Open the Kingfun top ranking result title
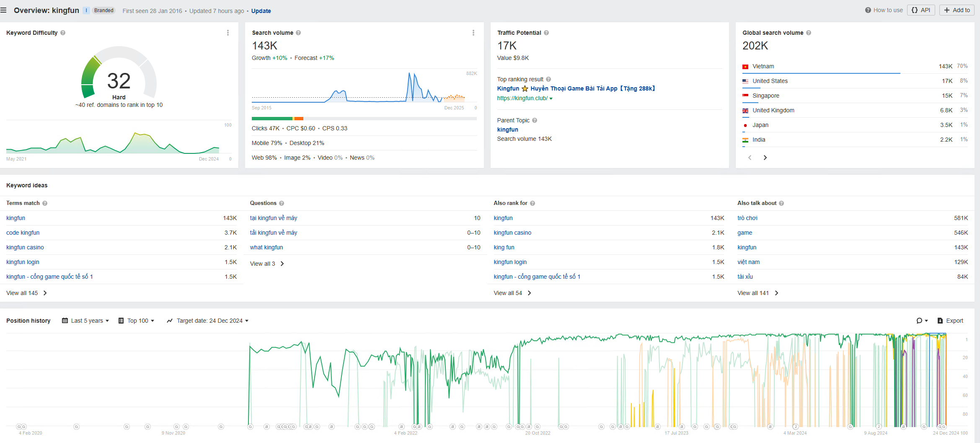 tap(576, 88)
